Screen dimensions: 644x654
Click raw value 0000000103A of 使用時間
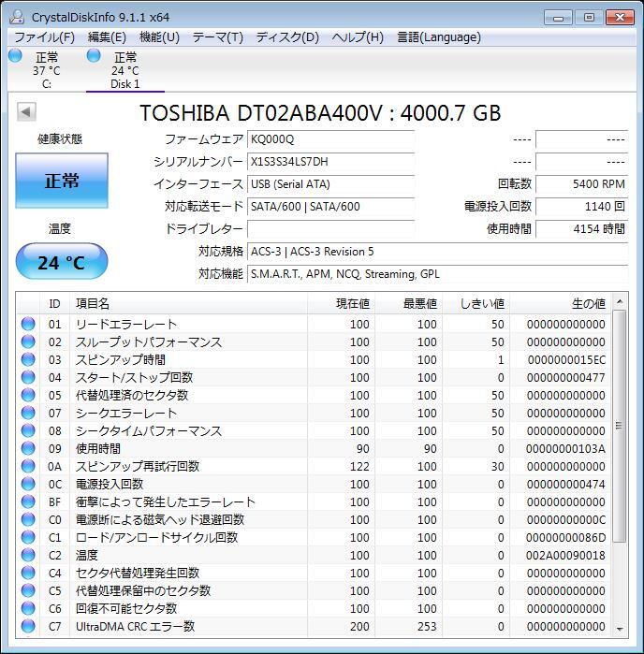(565, 449)
